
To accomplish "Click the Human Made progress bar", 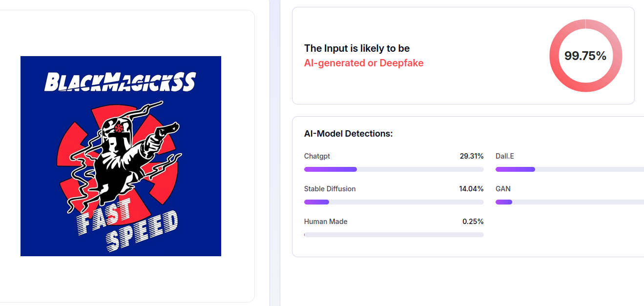I will [394, 235].
